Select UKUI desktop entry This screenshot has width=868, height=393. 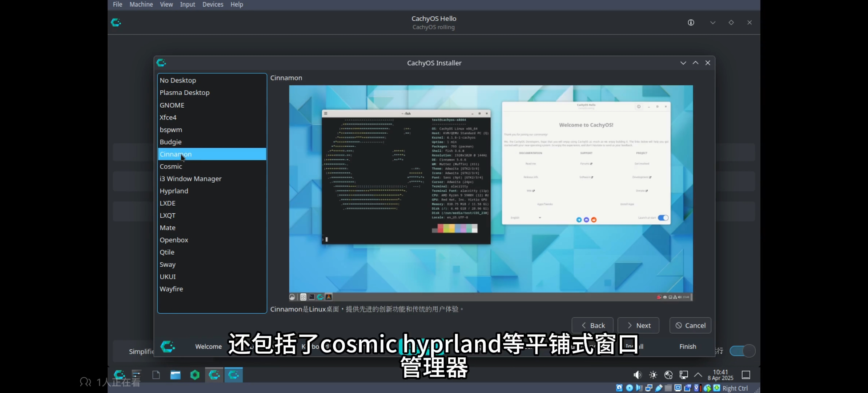212,277
